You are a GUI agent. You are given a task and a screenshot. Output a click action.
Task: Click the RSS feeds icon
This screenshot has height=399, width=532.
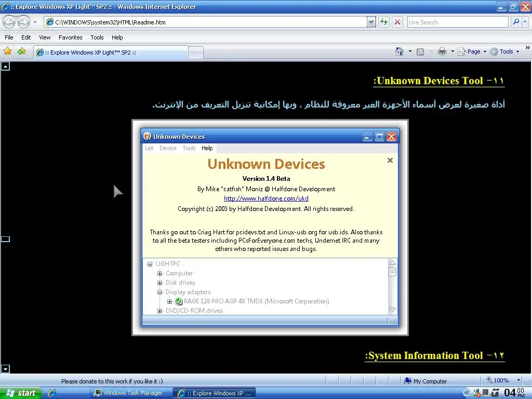click(420, 52)
